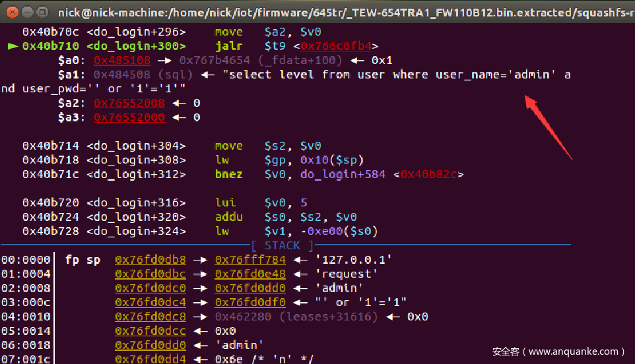Click pointer value 0x767b4654 (_fdata+100)
Image resolution: width=635 pixels, height=364 pixels.
tap(261, 60)
